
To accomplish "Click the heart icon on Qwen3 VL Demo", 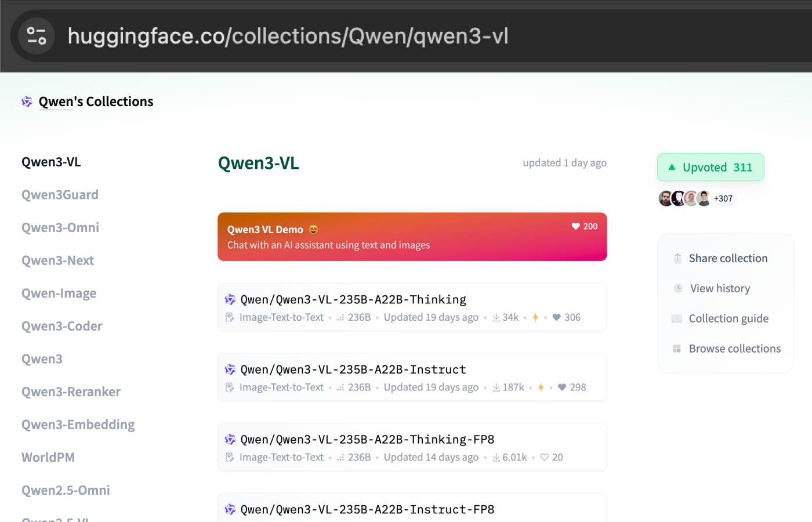I will click(575, 226).
